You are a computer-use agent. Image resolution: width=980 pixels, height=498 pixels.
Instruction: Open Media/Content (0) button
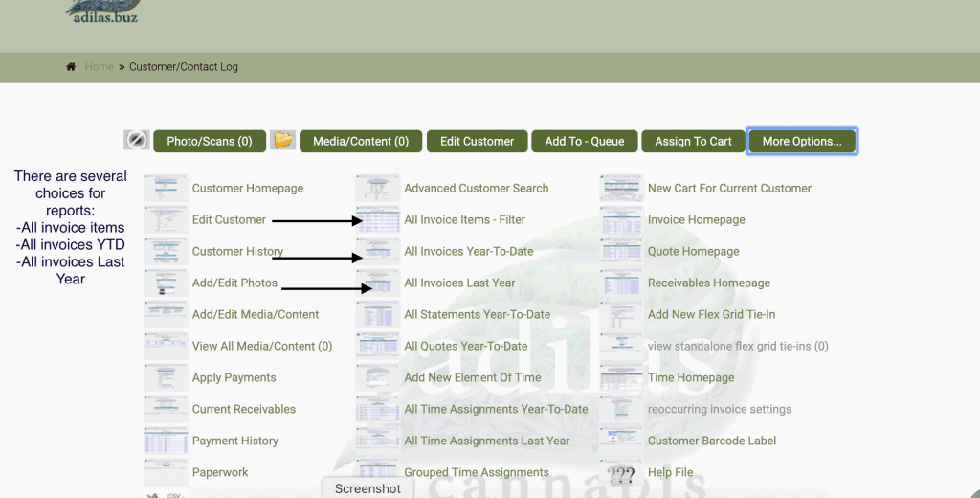pos(361,142)
